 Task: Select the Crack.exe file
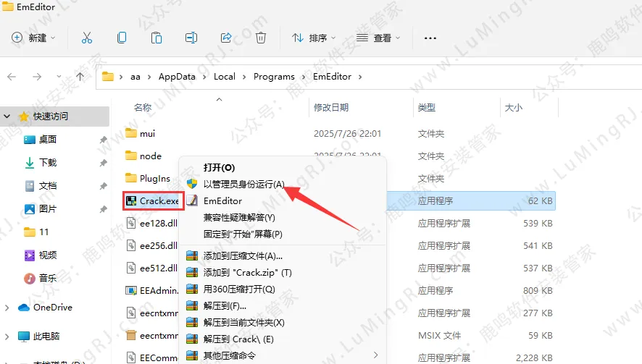(x=159, y=200)
